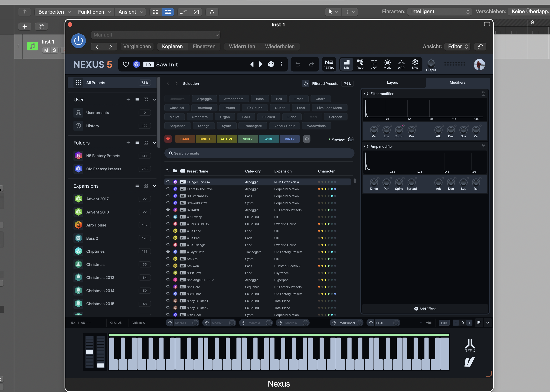The height and width of the screenshot is (392, 550).
Task: Expand the bottom bar chevron
Action: (488, 323)
